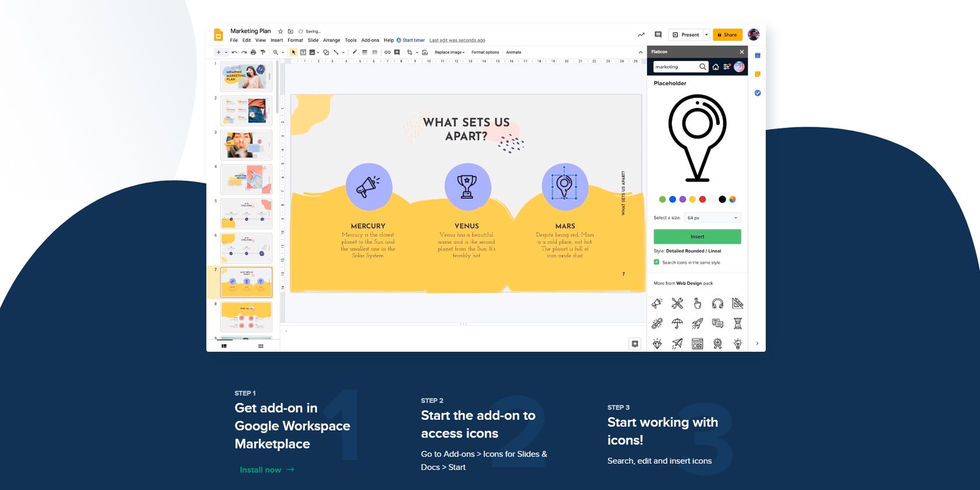This screenshot has height=490, width=980.
Task: Click the headphones icon in Web Design pack
Action: [717, 303]
